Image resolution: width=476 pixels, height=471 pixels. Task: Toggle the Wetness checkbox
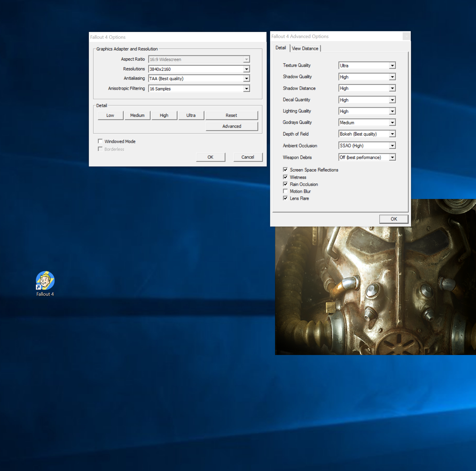285,177
